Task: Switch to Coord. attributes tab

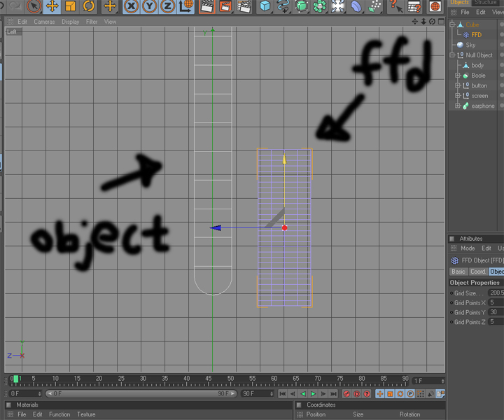Action: point(478,272)
